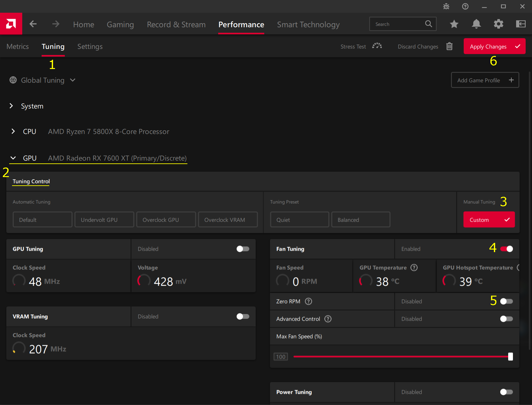Open the bug report icon
Viewport: 532px width, 405px height.
point(446,6)
